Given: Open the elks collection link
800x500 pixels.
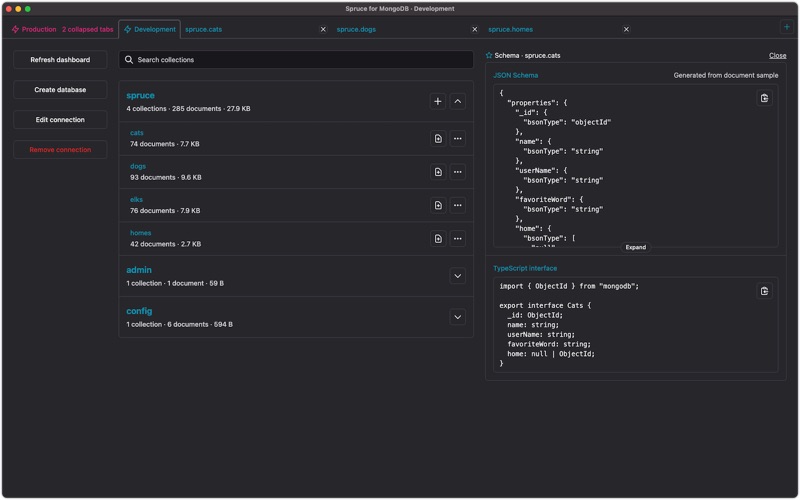Looking at the screenshot, I should click(136, 199).
